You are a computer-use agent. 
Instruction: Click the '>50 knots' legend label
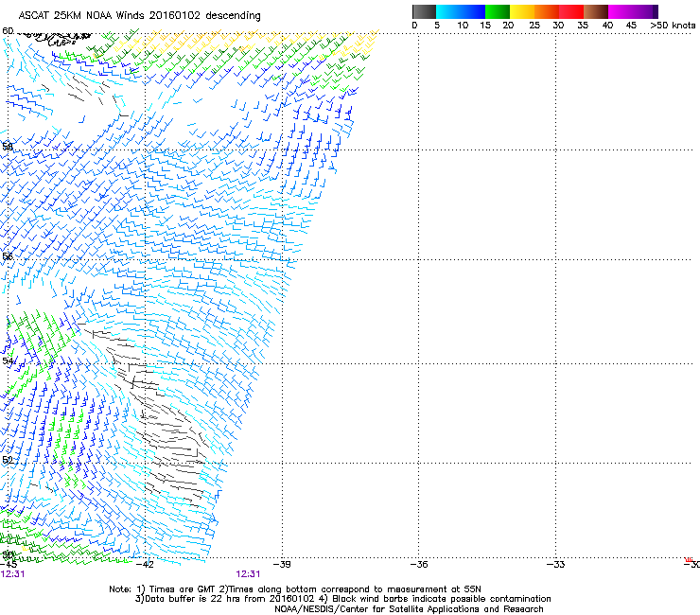pyautogui.click(x=673, y=26)
